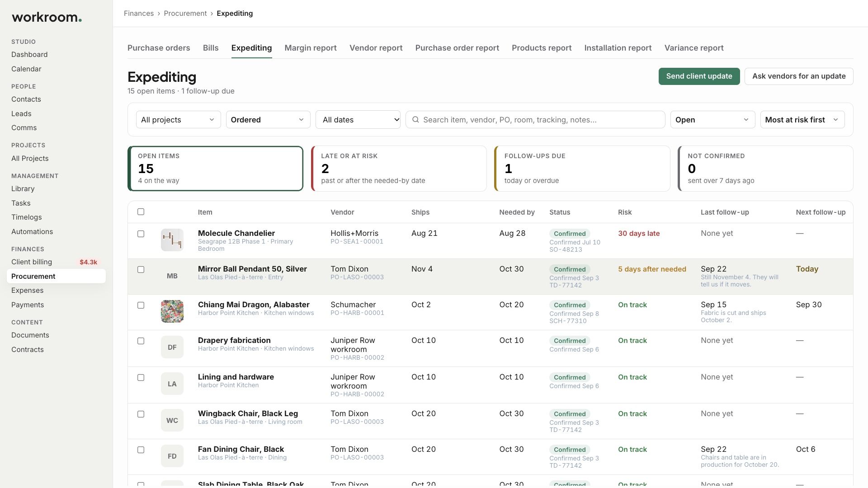The width and height of the screenshot is (868, 488).
Task: Check the Drapery fabrication row checkbox
Action: (141, 341)
